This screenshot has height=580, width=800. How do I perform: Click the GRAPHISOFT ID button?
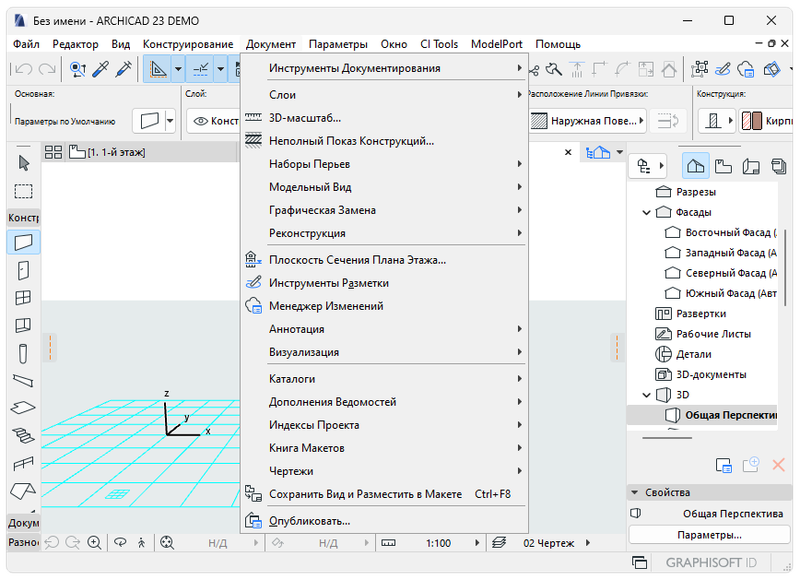coord(711,563)
